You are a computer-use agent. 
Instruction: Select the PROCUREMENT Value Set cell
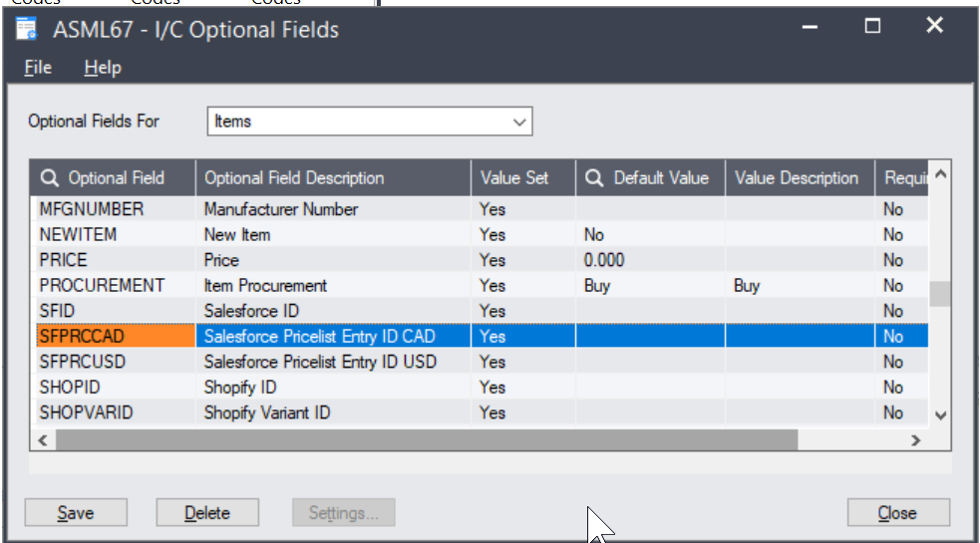pos(522,286)
